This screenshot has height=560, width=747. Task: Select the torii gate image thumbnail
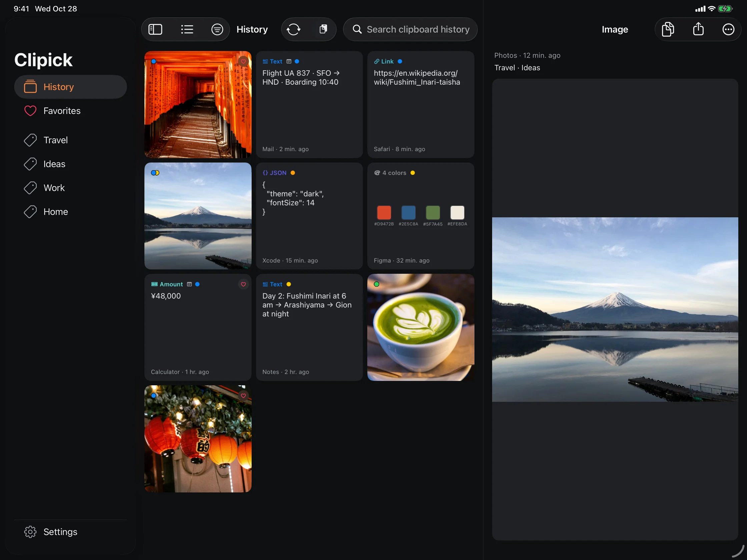tap(198, 105)
